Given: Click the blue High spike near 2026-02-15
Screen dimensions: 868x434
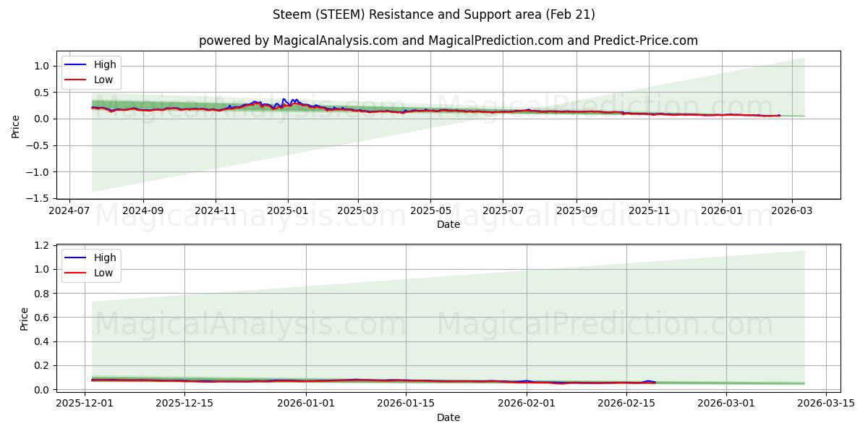Looking at the screenshot, I should point(648,380).
